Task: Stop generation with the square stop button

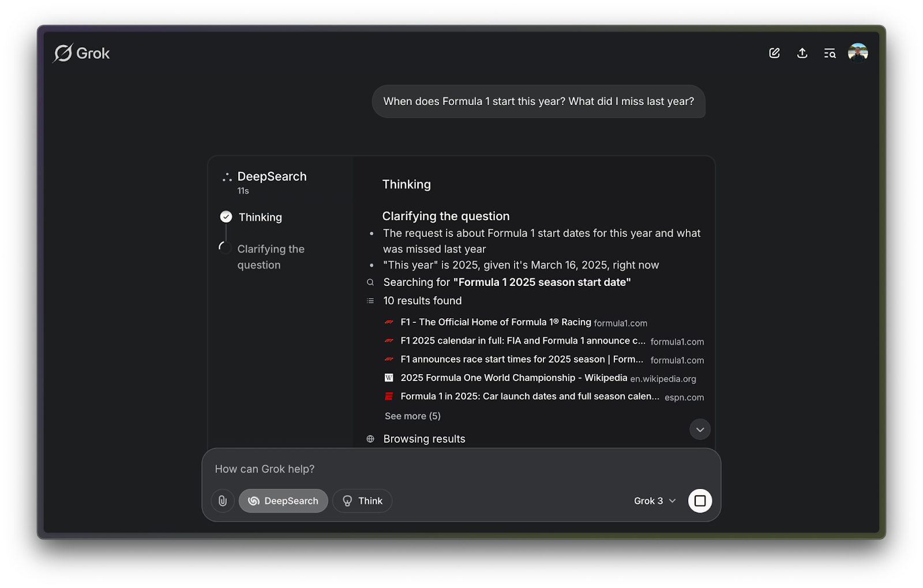Action: click(x=700, y=500)
